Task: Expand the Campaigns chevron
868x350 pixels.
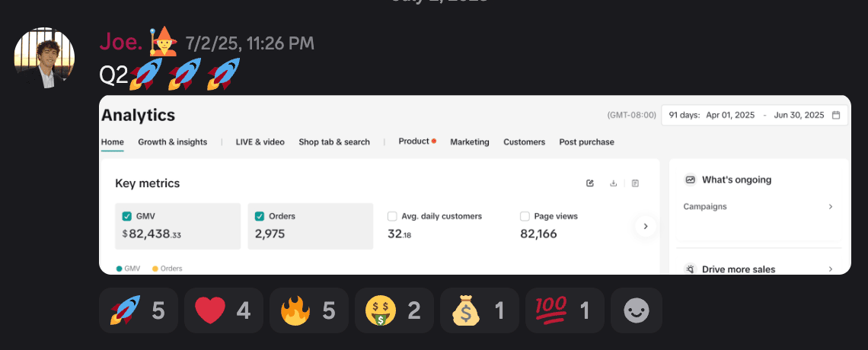Action: [x=831, y=207]
